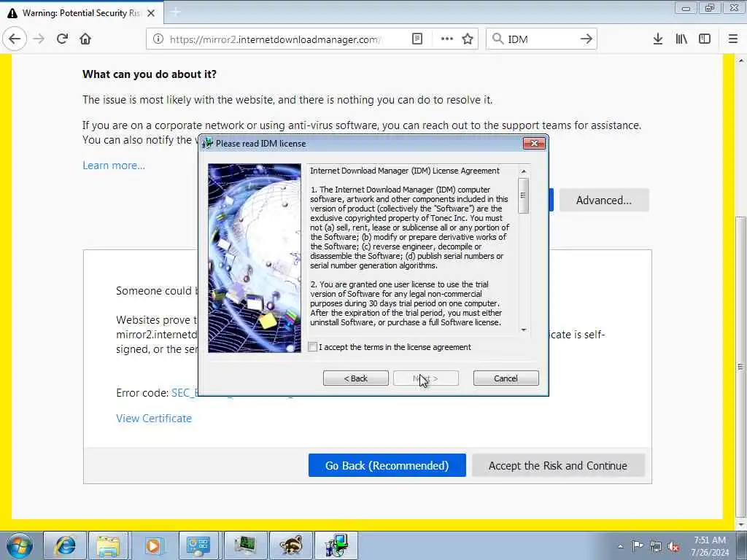Select the Warning: Potential Security Risk tab
The height and width of the screenshot is (560, 747).
tap(82, 13)
